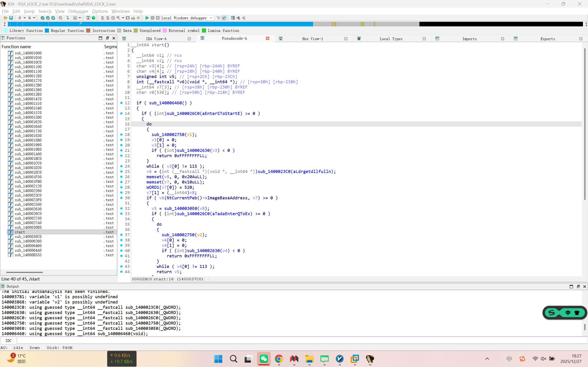This screenshot has height=367, width=588.
Task: Select sub_140006460 in the Functions list
Action: (x=28, y=246)
